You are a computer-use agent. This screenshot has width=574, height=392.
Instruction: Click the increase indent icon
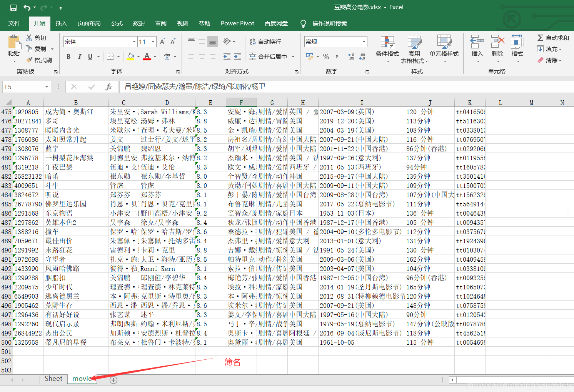click(x=238, y=56)
